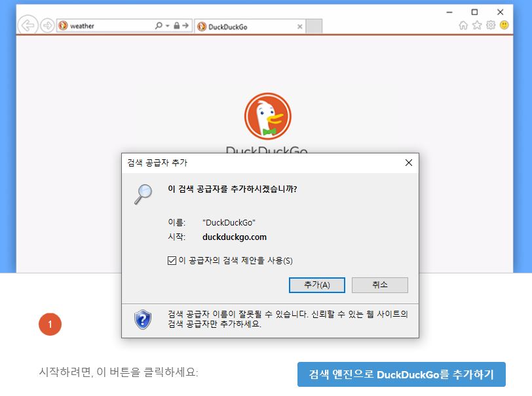Toggle 이 공급자의 검색 제안을 사용 checkbox
The image size is (532, 396).
[172, 260]
